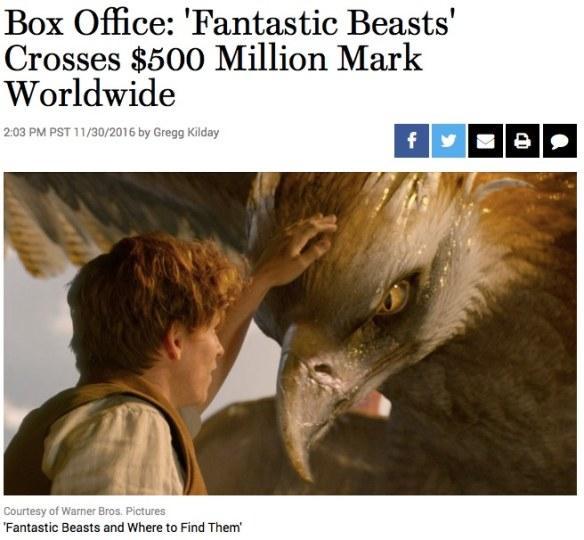The image size is (584, 540).
Task: Click the word 'Worldwide' in headline
Action: point(90,93)
